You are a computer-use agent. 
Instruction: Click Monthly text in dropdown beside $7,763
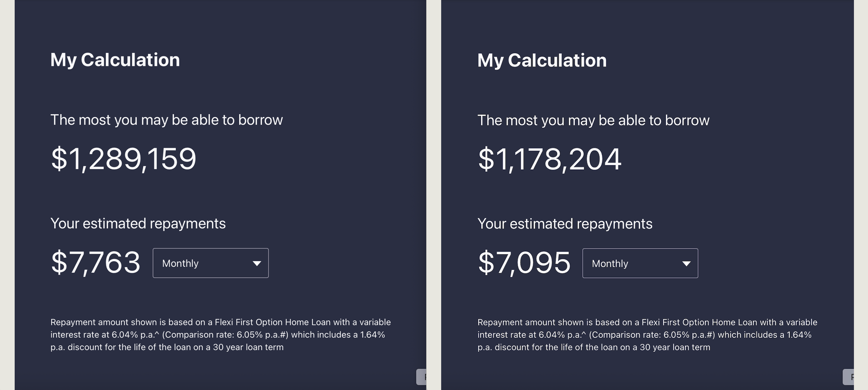181,263
